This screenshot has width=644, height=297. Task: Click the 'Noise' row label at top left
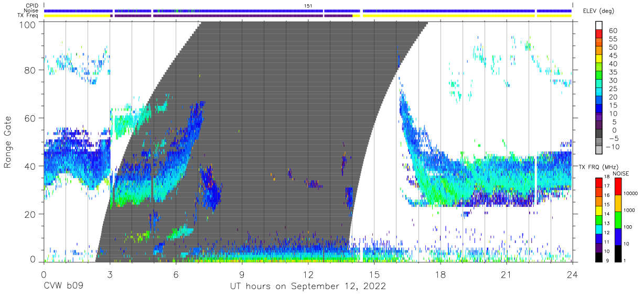[x=32, y=10]
